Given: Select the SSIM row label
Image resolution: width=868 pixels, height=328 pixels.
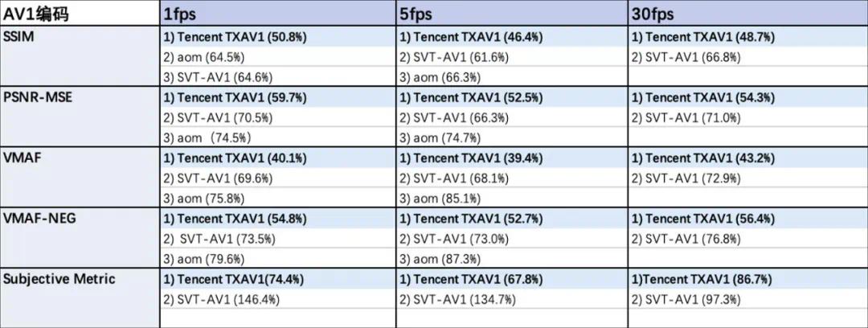Looking at the screenshot, I should pyautogui.click(x=21, y=37).
